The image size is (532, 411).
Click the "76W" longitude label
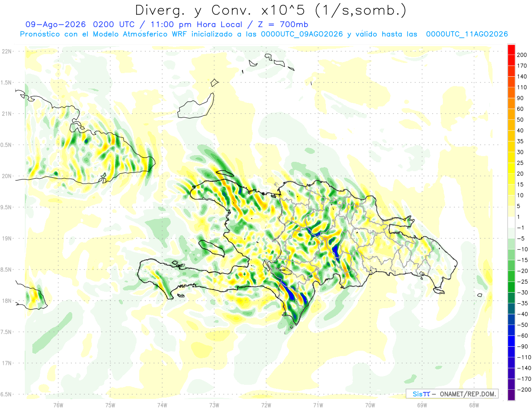pos(58,405)
